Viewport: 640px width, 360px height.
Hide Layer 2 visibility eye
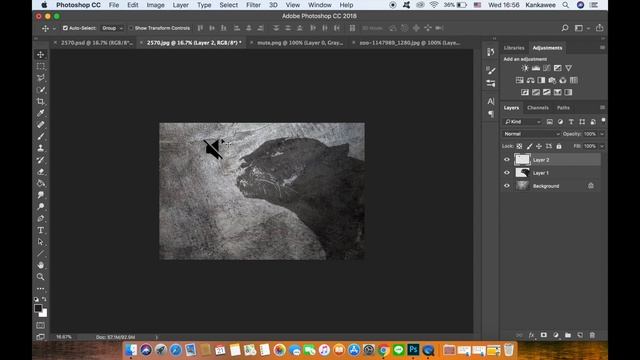click(507, 160)
